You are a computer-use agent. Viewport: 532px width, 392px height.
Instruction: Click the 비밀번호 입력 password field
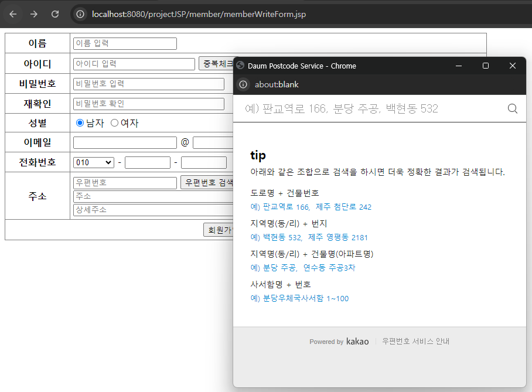(x=149, y=84)
